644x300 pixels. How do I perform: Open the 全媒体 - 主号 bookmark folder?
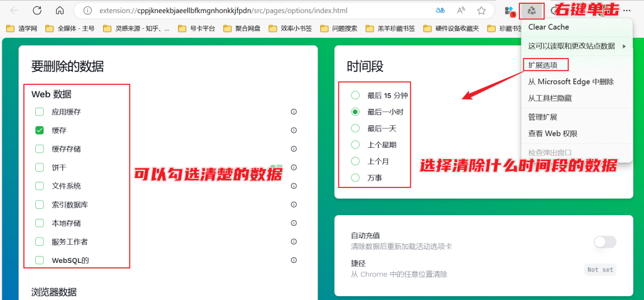tap(70, 29)
